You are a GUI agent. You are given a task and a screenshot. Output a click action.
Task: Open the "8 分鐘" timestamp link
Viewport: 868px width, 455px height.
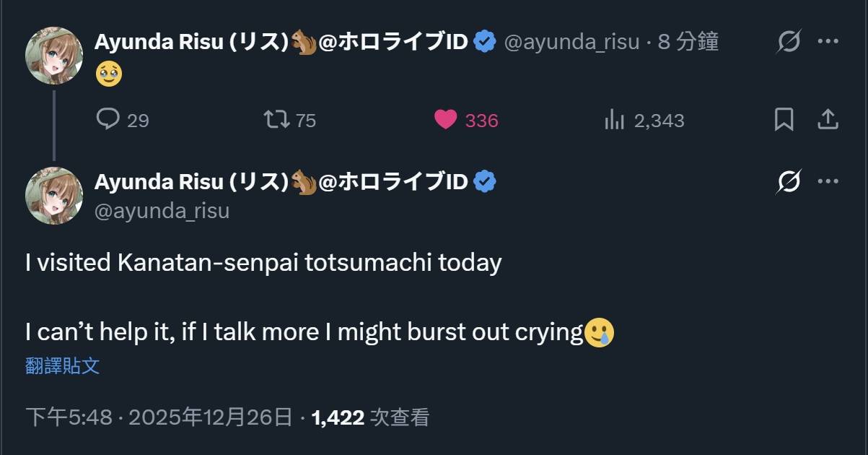(688, 42)
